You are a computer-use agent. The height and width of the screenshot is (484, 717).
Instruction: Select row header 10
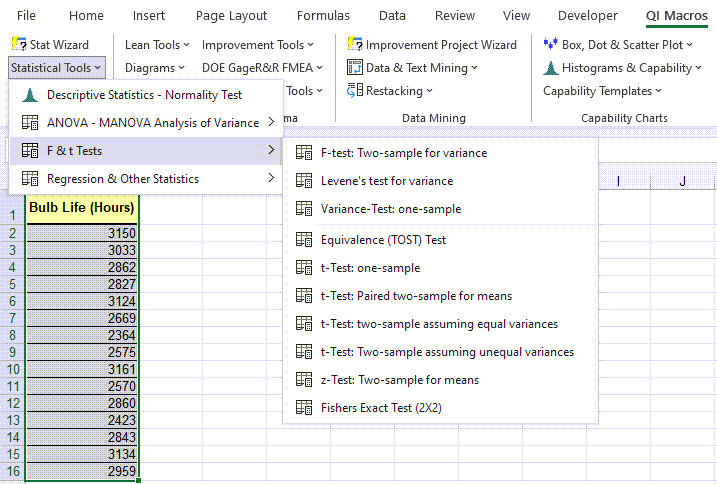[x=13, y=369]
